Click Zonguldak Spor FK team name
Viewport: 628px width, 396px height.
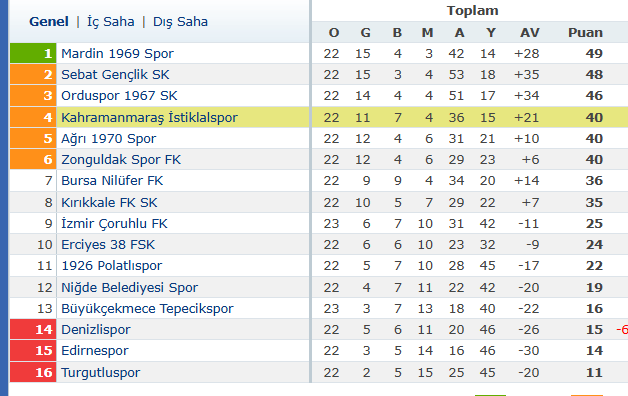(121, 159)
